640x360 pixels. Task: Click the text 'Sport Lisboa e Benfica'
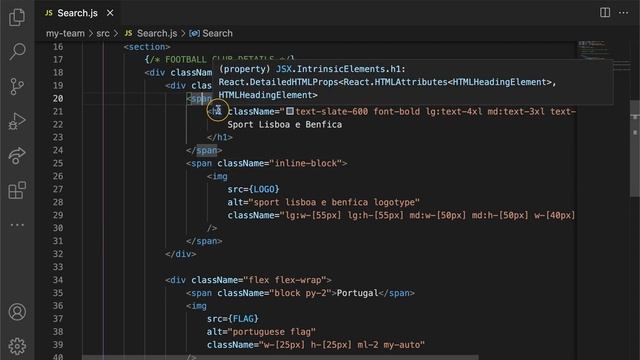284,124
